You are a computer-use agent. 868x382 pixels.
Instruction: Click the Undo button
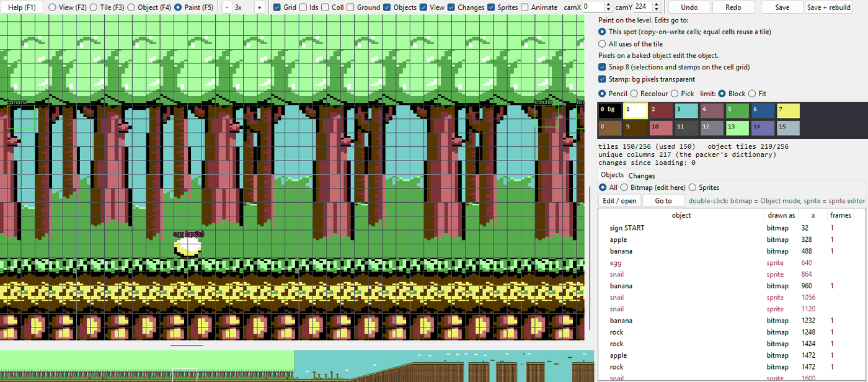click(x=689, y=7)
